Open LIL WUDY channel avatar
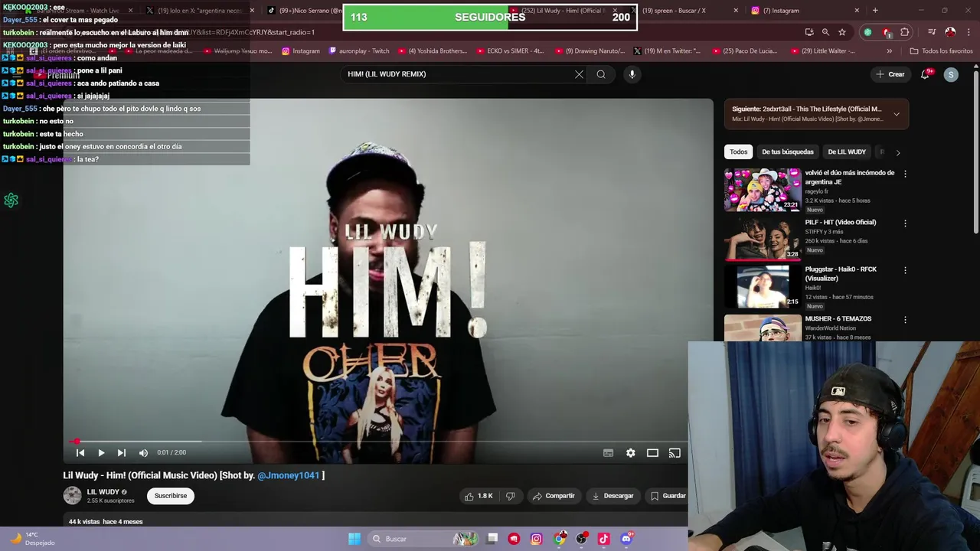The image size is (980, 551). click(72, 496)
